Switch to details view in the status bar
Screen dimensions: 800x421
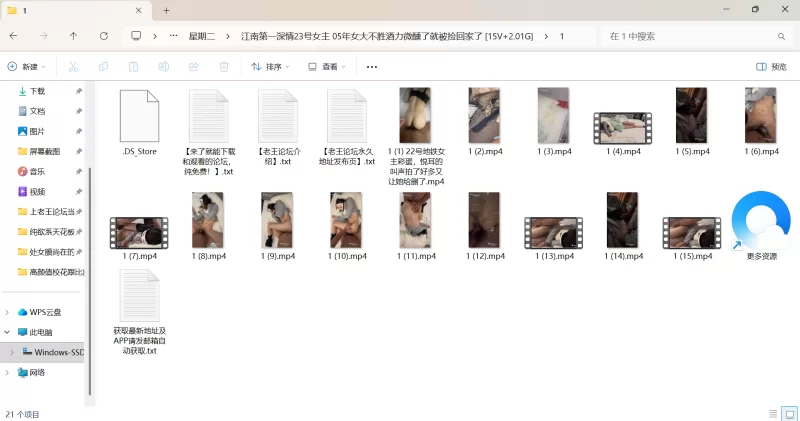(x=773, y=413)
